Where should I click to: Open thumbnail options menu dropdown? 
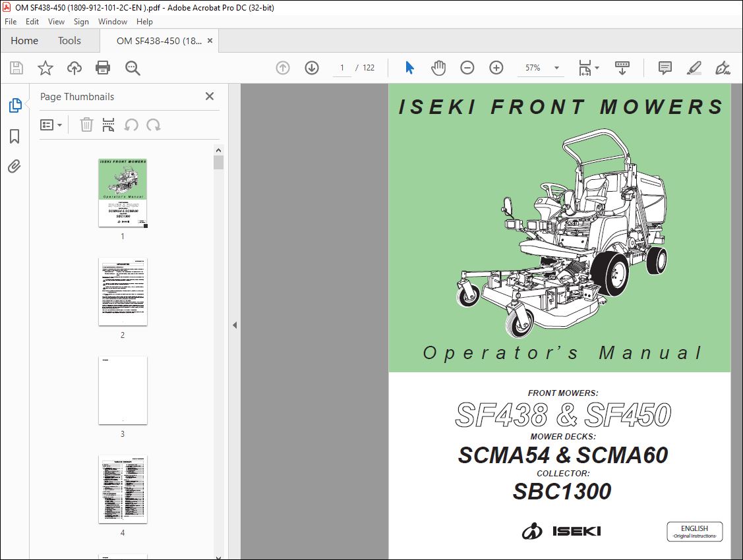click(x=51, y=125)
